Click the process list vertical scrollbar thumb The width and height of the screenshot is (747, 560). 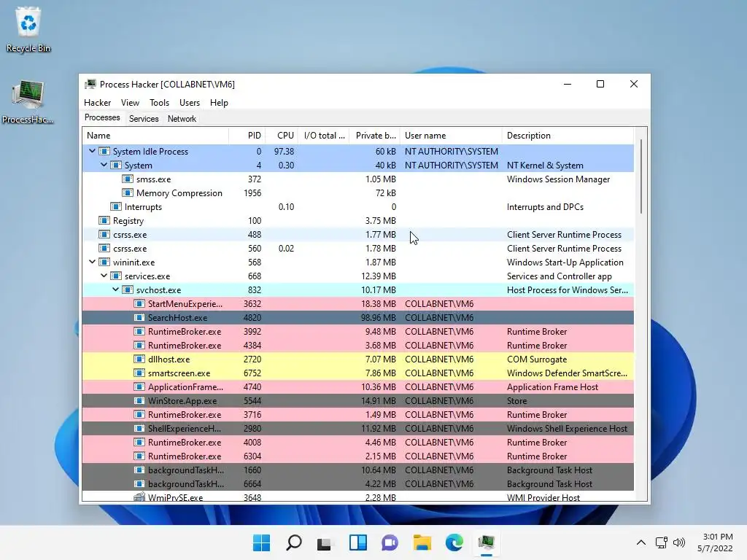pyautogui.click(x=641, y=176)
